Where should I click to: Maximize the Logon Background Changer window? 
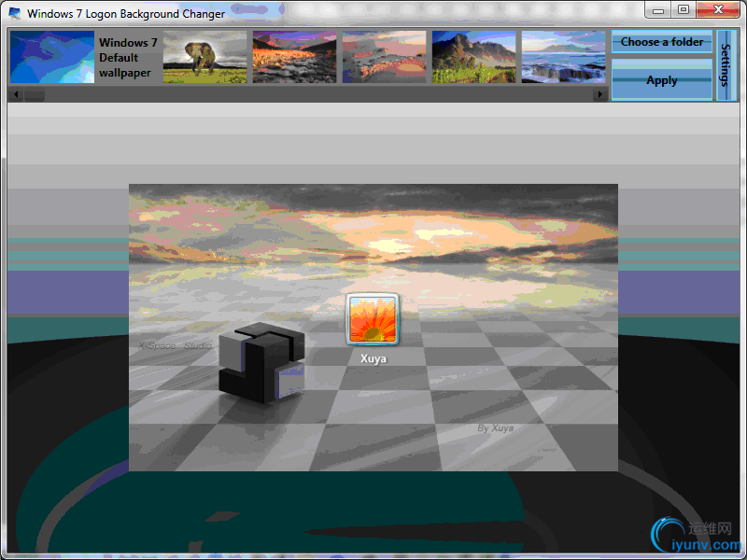pos(684,10)
